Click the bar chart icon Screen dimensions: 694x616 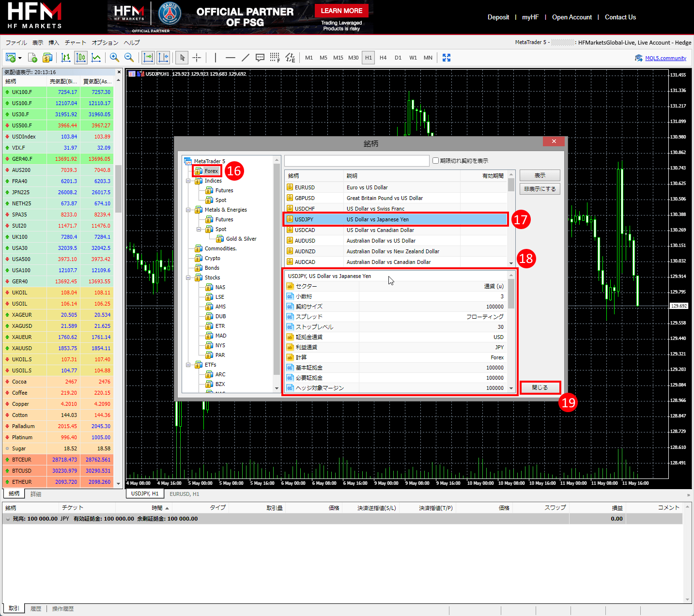click(66, 58)
